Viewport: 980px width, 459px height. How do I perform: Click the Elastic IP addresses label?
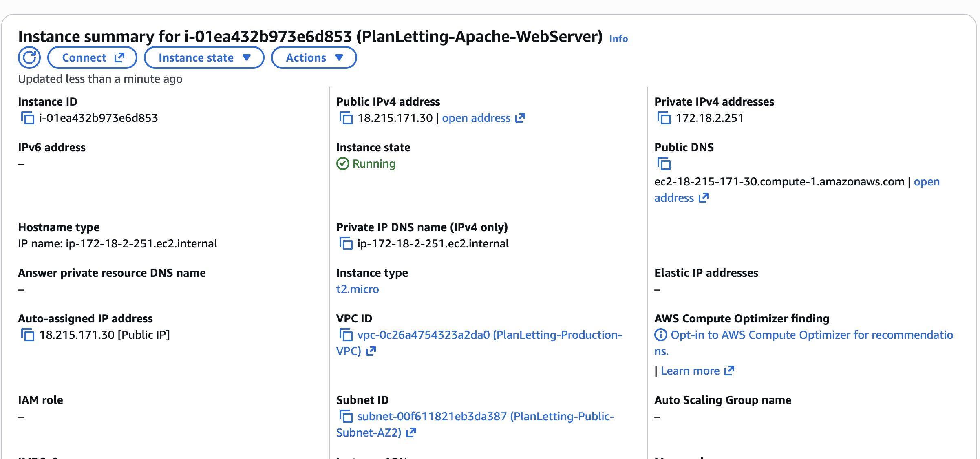click(706, 273)
